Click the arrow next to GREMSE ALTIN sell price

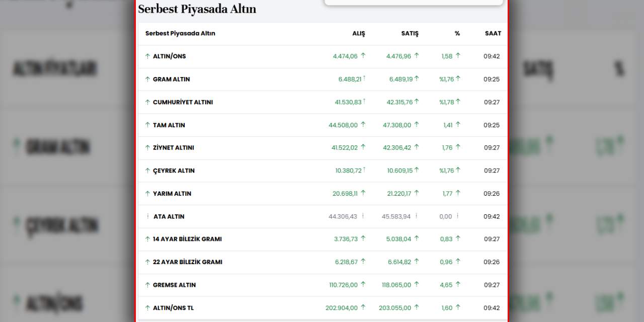point(416,285)
